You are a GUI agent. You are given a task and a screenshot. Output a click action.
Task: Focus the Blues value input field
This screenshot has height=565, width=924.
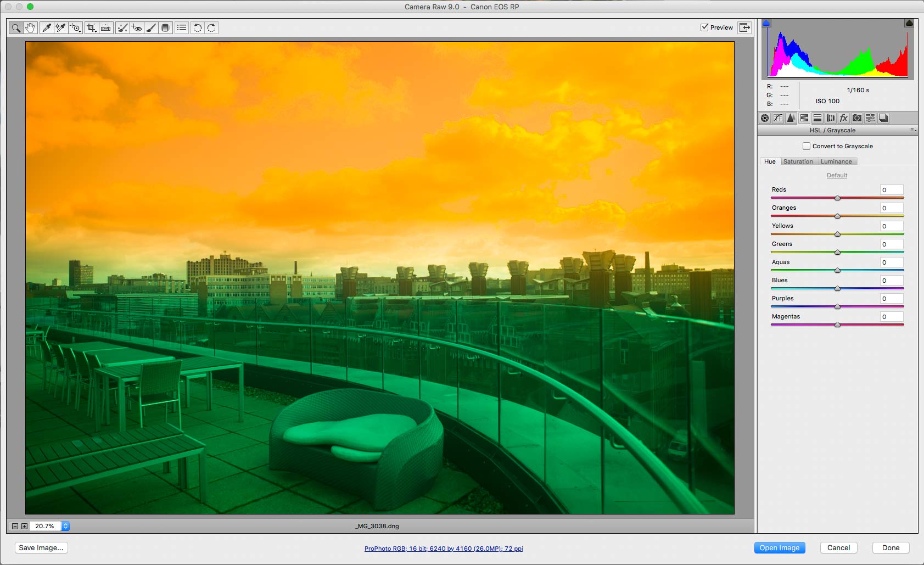pyautogui.click(x=892, y=281)
